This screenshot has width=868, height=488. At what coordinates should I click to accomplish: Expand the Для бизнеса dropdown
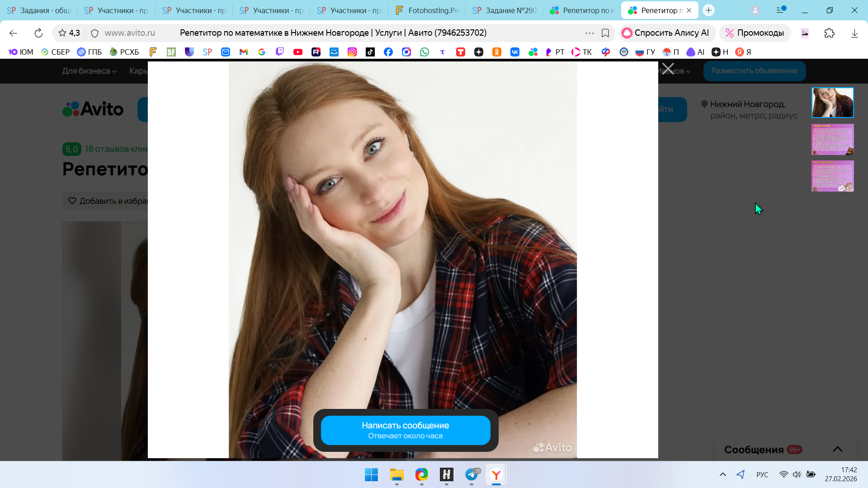point(89,71)
